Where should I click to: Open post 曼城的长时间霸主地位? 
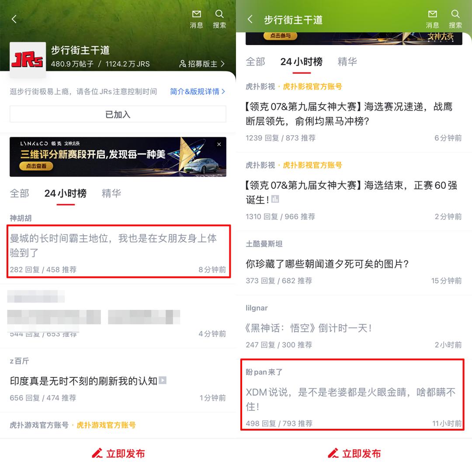(118, 251)
